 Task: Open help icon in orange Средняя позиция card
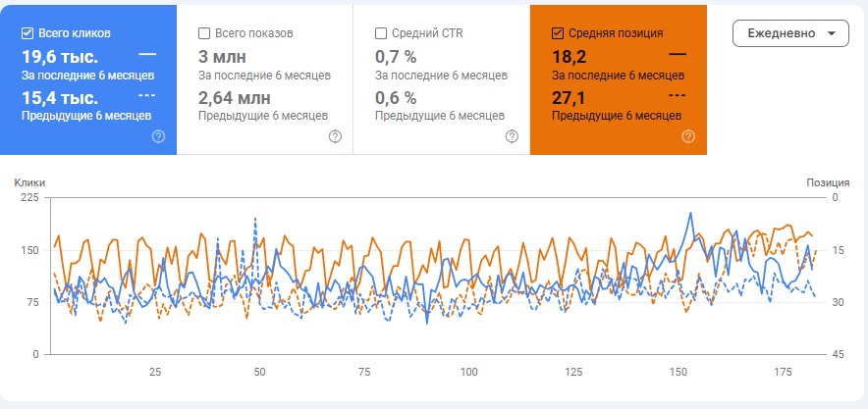point(688,136)
